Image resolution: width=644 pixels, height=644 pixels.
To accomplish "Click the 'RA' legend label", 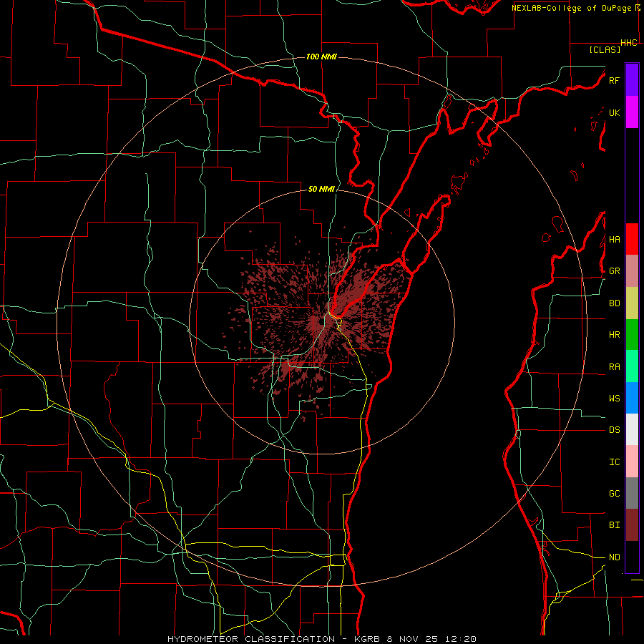I will 614,367.
